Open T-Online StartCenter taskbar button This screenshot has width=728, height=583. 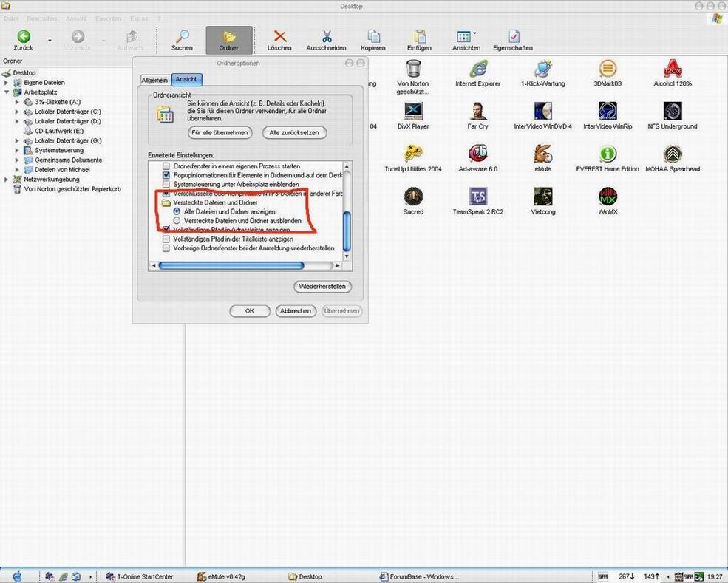139,576
